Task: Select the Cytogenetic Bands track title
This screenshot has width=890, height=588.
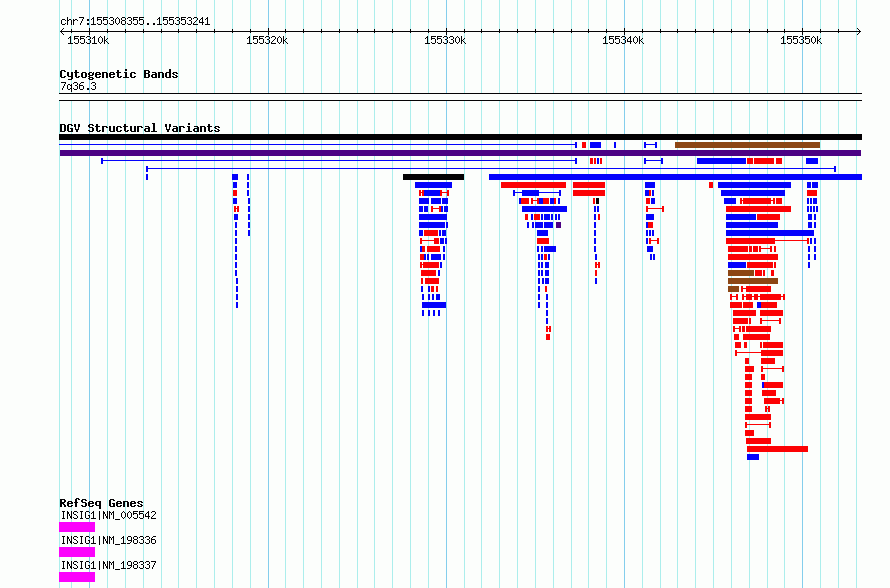Action: tap(119, 74)
